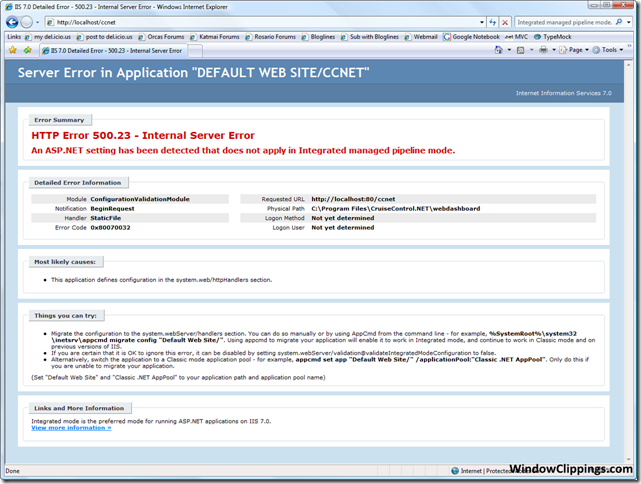This screenshot has height=484, width=641.
Task: Click the Internet Explorer icon in the title bar
Action: [x=9, y=7]
